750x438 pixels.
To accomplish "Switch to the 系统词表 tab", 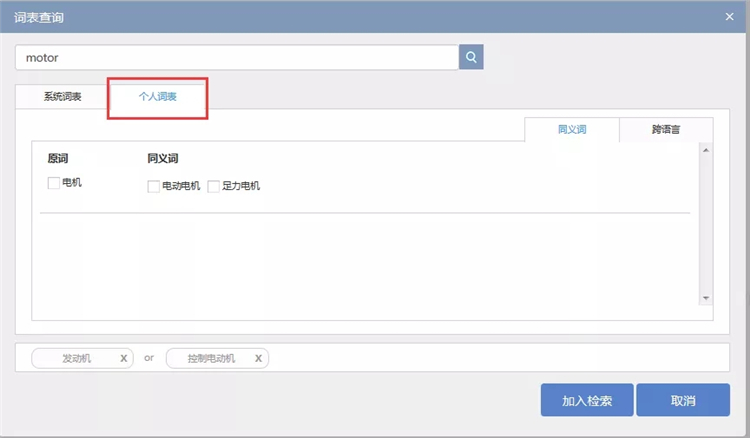I will [x=62, y=97].
